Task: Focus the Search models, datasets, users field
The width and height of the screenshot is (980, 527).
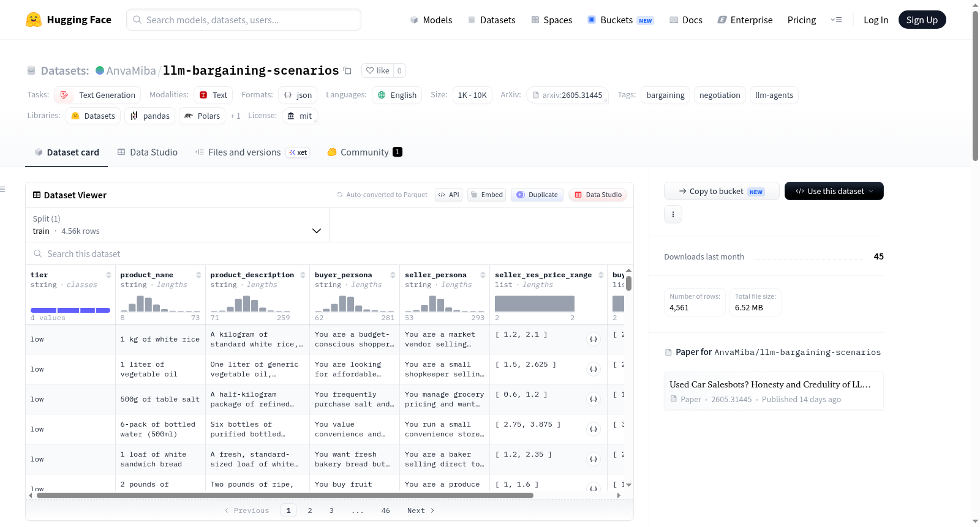Action: [244, 20]
